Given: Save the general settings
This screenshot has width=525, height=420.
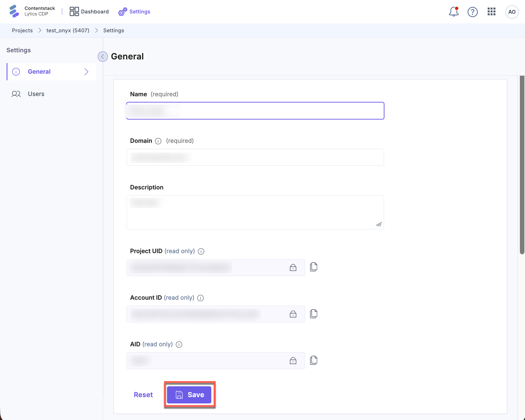Looking at the screenshot, I should (189, 395).
